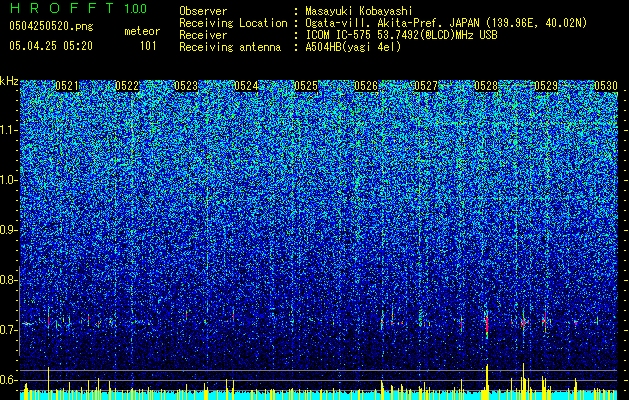Select the date stamp 05.04.25 05:20
This screenshot has height=400, width=629.
click(51, 46)
